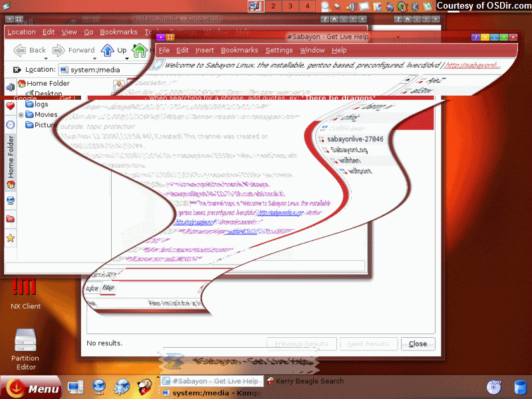The height and width of the screenshot is (399, 532).
Task: Open Konqueror's Go menu
Action: [x=88, y=32]
